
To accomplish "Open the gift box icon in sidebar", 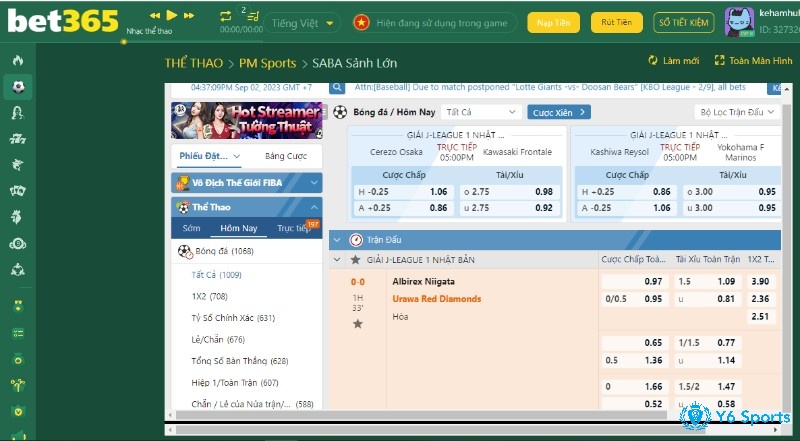I will [18, 385].
